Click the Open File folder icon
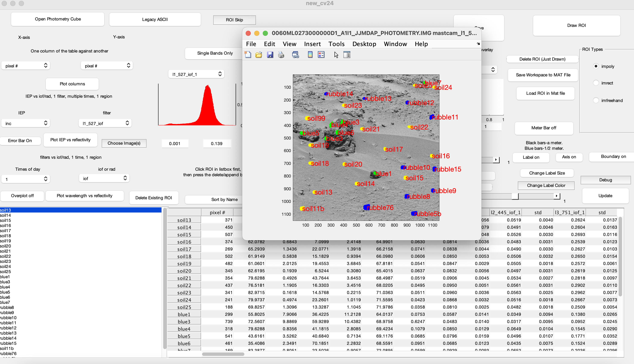This screenshot has width=634, height=364. tap(258, 54)
